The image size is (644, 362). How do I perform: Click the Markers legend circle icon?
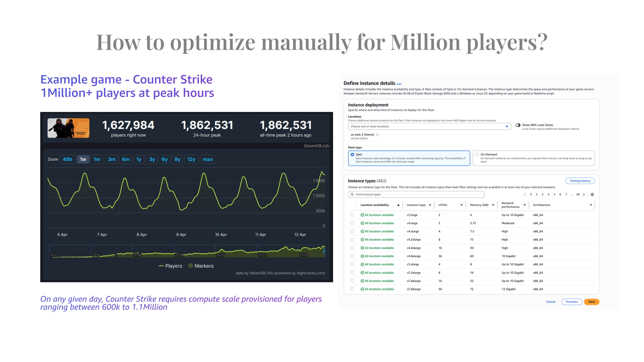pyautogui.click(x=191, y=266)
